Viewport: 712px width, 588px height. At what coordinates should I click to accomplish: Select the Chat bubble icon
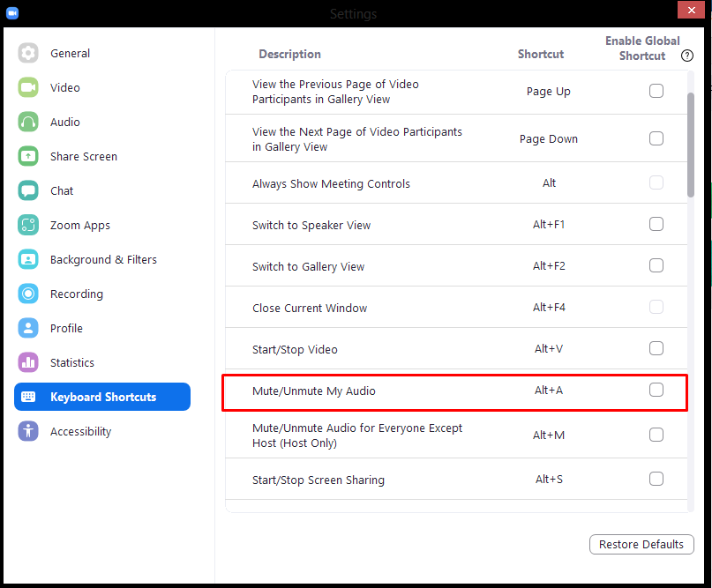pyautogui.click(x=28, y=190)
